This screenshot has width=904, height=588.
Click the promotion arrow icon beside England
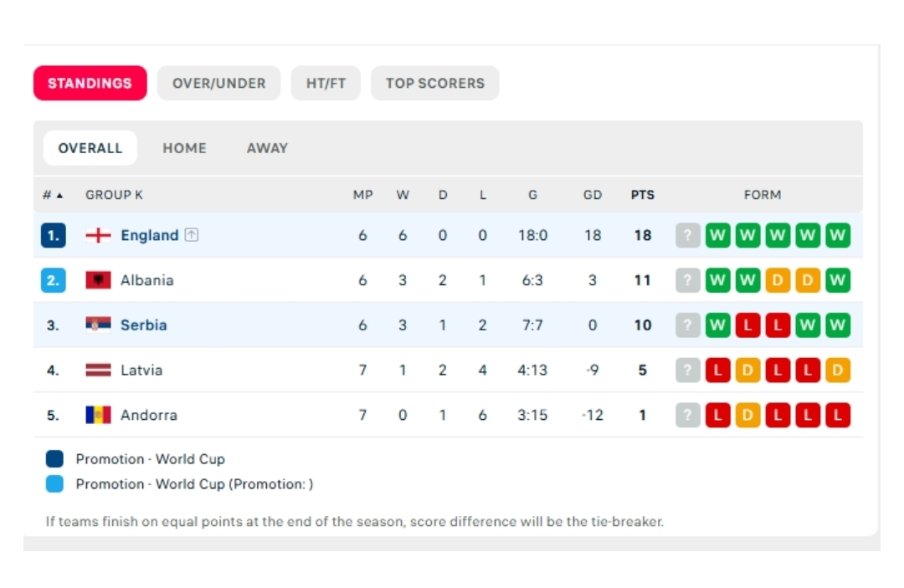tap(192, 236)
